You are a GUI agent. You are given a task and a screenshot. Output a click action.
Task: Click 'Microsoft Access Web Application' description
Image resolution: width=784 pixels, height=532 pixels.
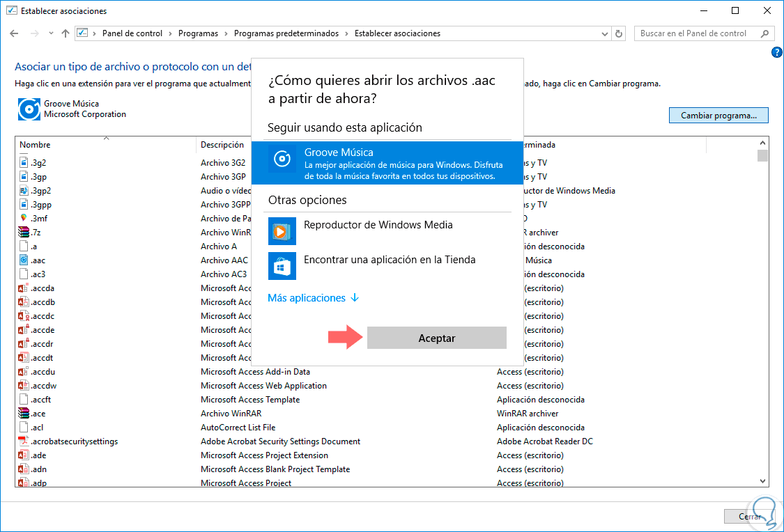coord(263,386)
